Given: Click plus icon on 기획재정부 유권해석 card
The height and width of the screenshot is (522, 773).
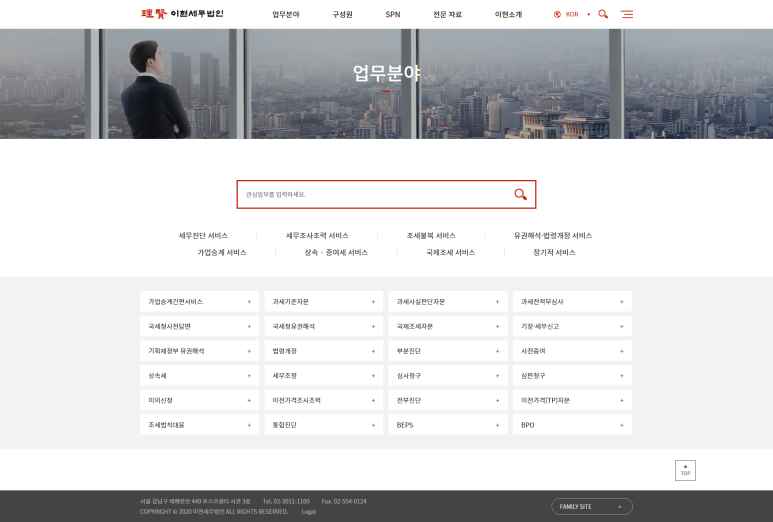Looking at the screenshot, I should click(249, 351).
